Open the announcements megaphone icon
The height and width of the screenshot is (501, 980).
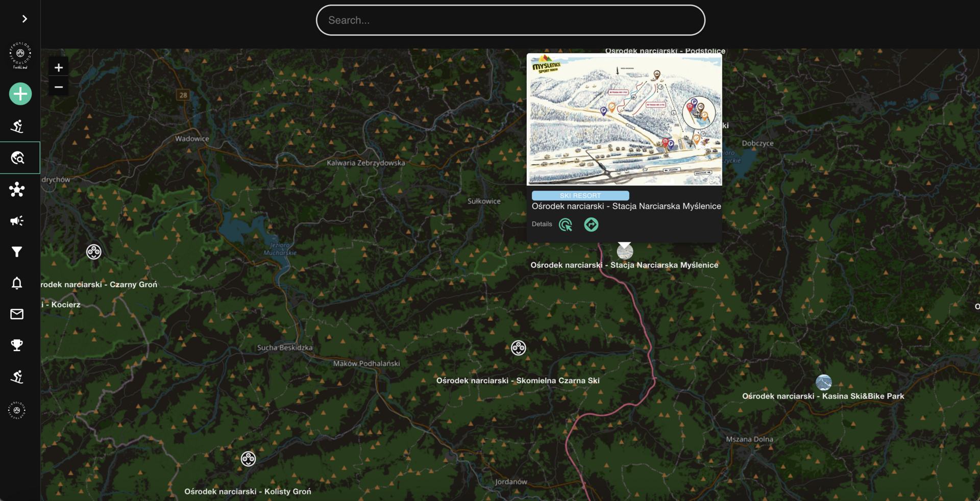click(x=17, y=221)
